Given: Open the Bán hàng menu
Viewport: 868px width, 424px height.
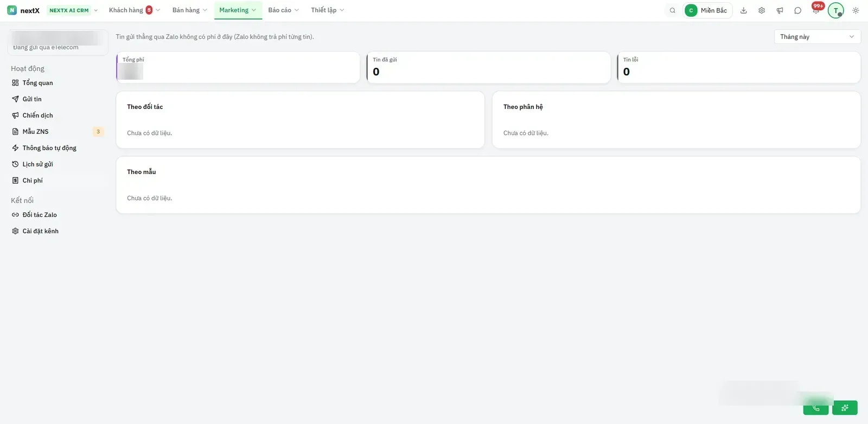Looking at the screenshot, I should click(189, 10).
